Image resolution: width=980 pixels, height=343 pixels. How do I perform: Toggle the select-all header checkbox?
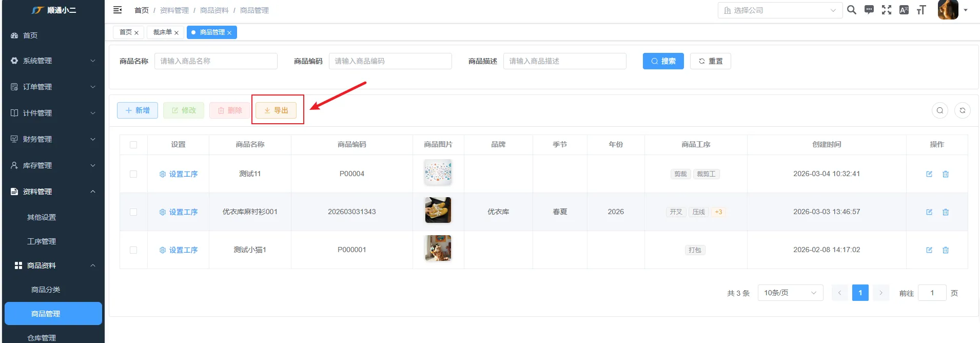pos(133,145)
